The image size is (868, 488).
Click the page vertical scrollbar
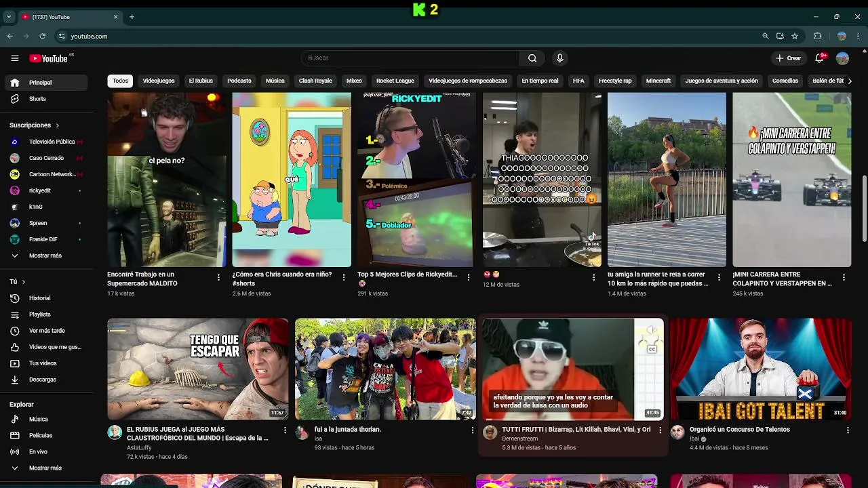(864, 208)
